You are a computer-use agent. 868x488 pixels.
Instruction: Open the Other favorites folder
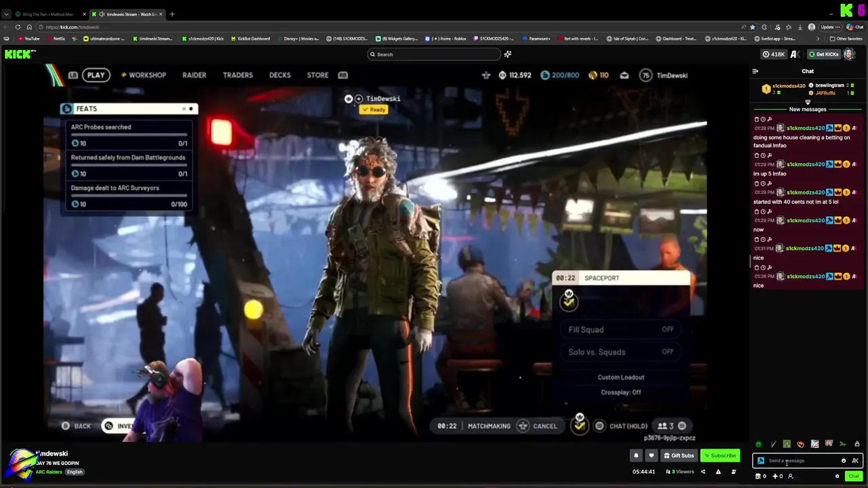(846, 39)
